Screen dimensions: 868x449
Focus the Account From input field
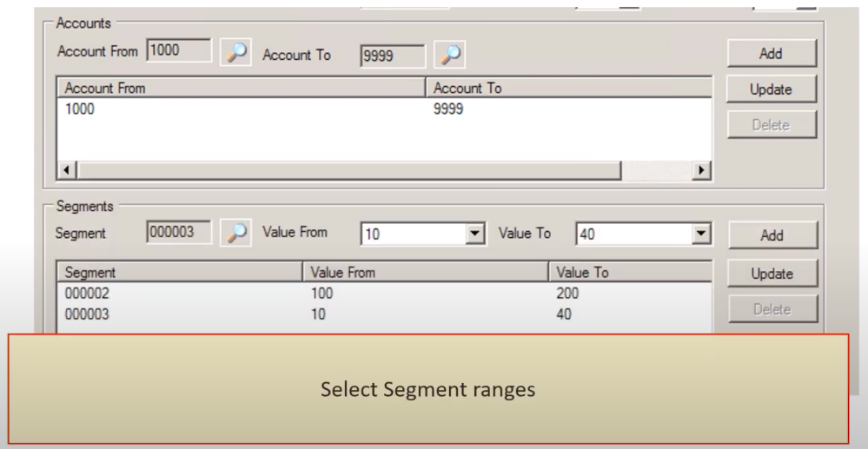(x=179, y=50)
